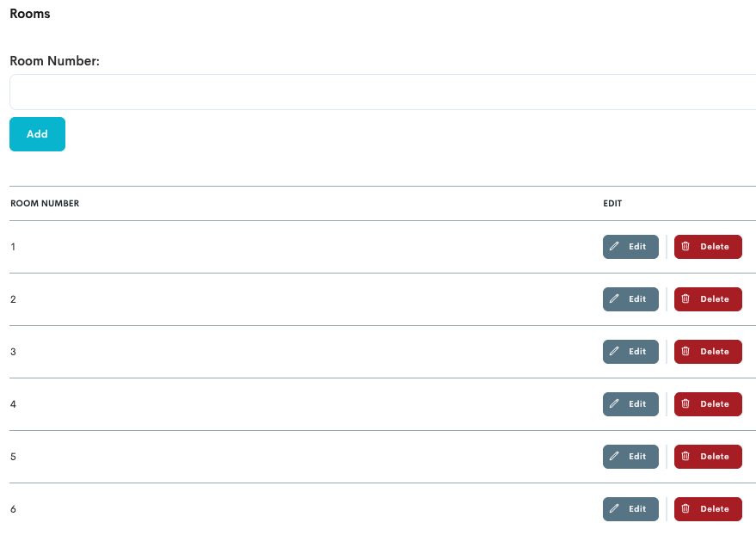756x535 pixels.
Task: Click the Rooms page heading
Action: coord(30,14)
